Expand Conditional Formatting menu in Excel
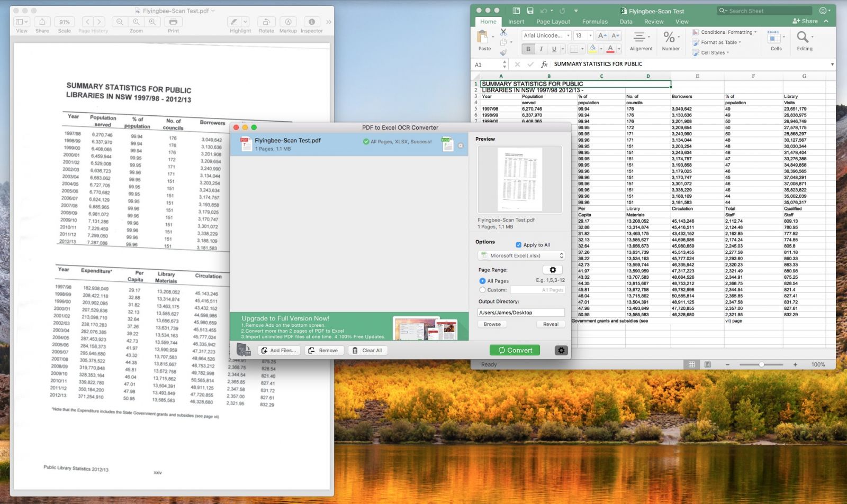The width and height of the screenshot is (847, 504). [x=724, y=32]
